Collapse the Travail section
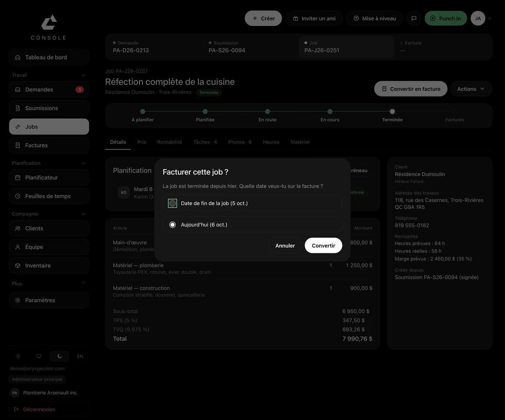This screenshot has width=505, height=420. 83,75
